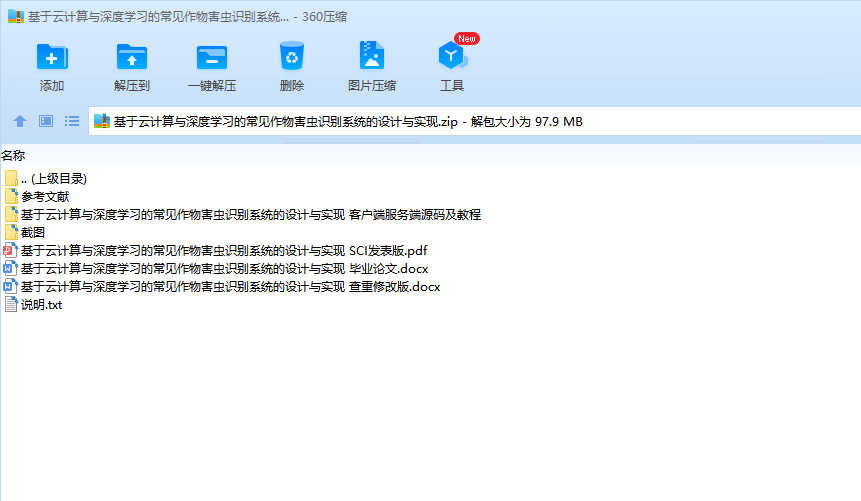
Task: Click the 添加 (Add) toolbar icon
Action: (52, 57)
